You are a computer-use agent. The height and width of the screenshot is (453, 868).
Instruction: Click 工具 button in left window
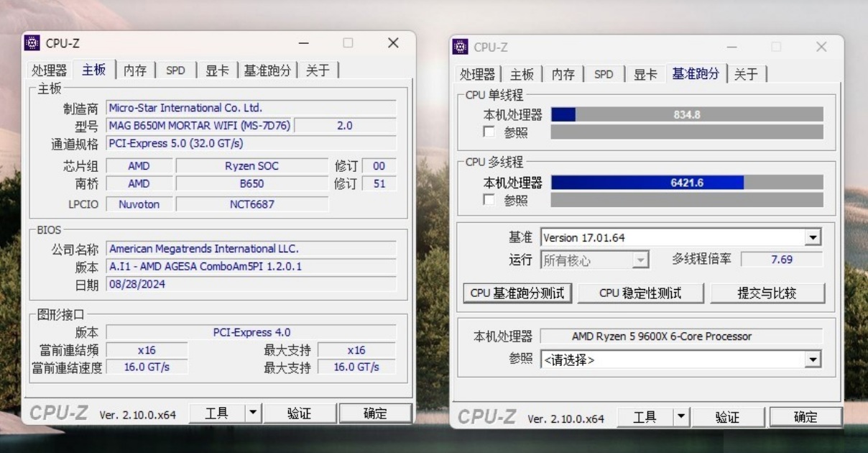(x=217, y=413)
